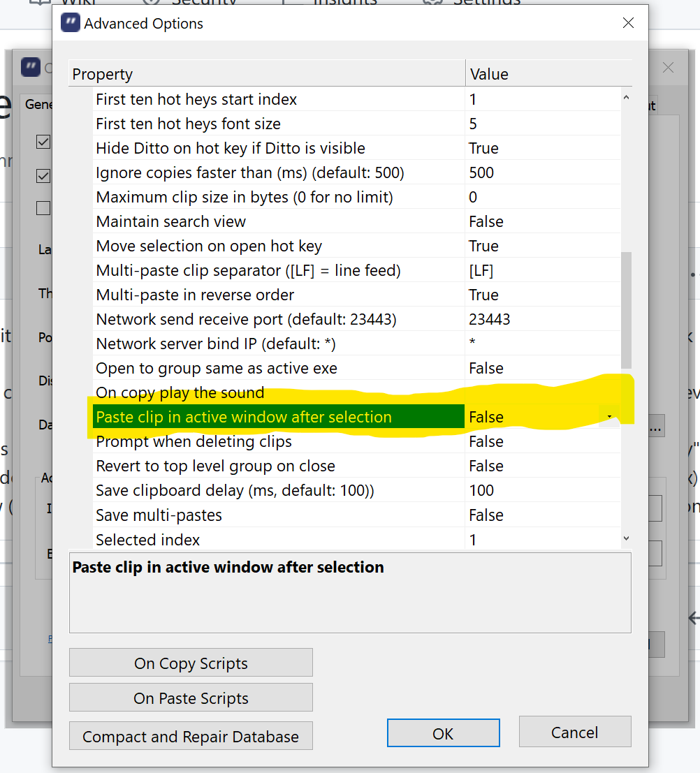The height and width of the screenshot is (773, 700).
Task: Uncheck the second checked checkbox in General section
Action: (43, 176)
